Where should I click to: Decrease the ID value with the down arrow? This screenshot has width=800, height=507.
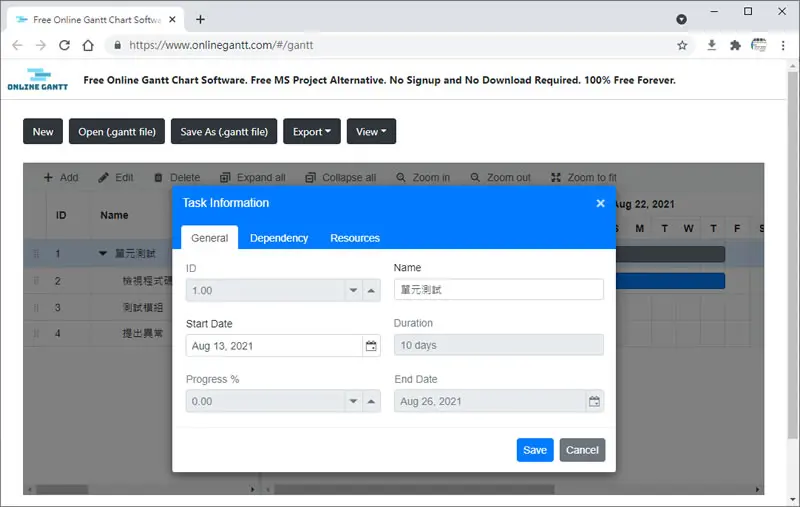(353, 290)
